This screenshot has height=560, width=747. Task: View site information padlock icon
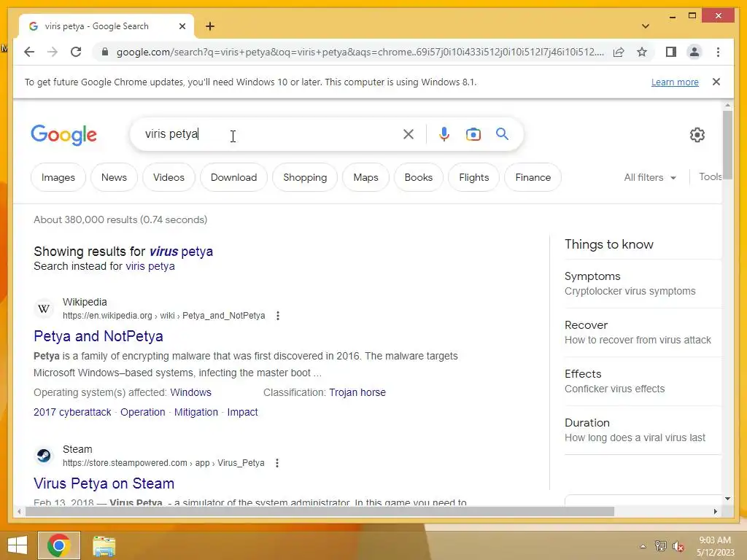click(105, 52)
